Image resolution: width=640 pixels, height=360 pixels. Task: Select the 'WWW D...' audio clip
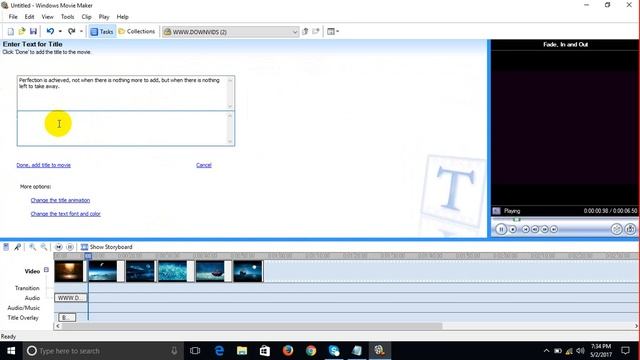point(71,298)
